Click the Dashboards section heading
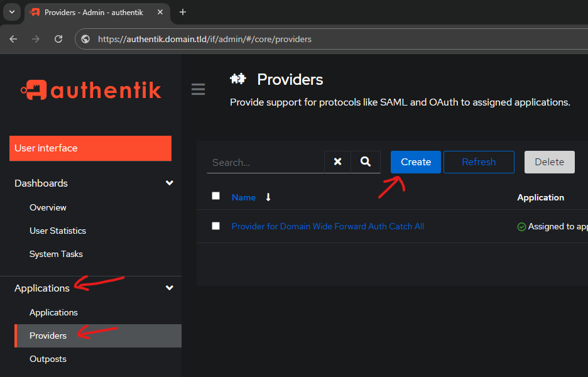588x377 pixels. click(41, 183)
